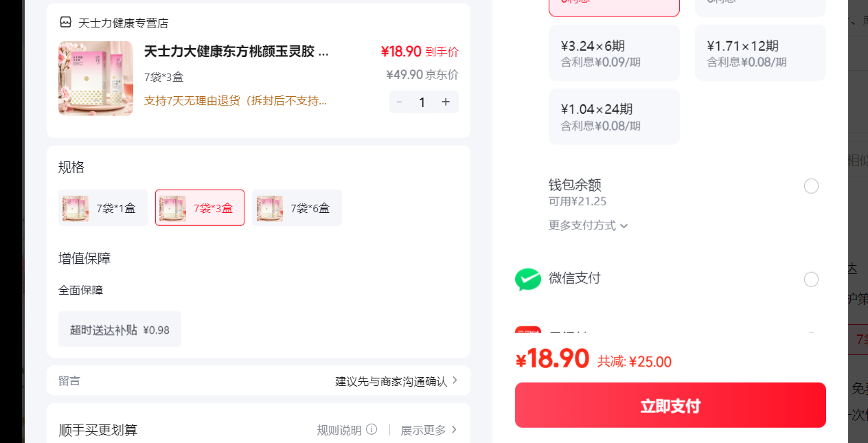The height and width of the screenshot is (443, 868).
Task: Decrease quantity with the minus icon
Action: click(399, 102)
